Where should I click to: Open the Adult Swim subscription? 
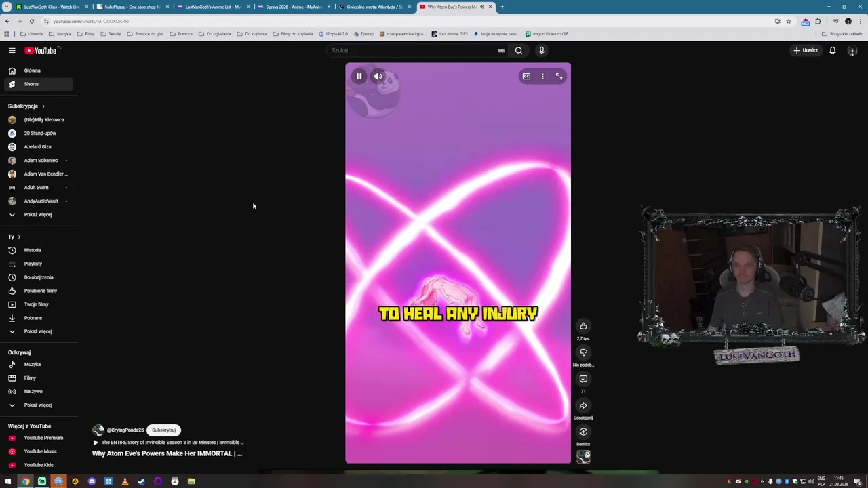pyautogui.click(x=38, y=188)
